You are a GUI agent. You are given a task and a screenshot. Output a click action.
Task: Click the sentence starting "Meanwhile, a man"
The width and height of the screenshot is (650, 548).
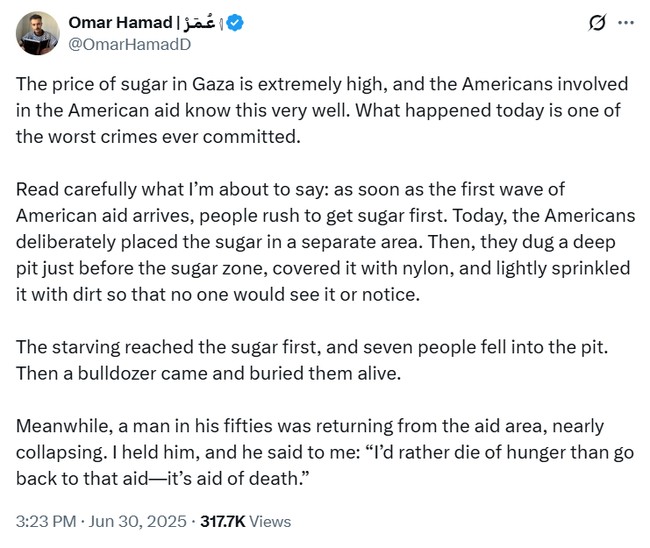[x=250, y=426]
